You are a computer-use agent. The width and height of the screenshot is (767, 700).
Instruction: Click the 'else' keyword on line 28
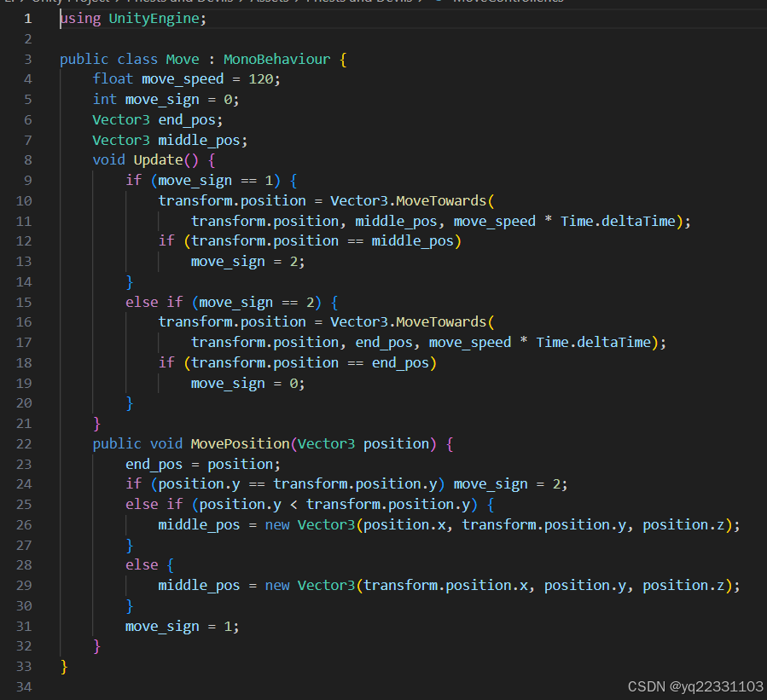(142, 564)
